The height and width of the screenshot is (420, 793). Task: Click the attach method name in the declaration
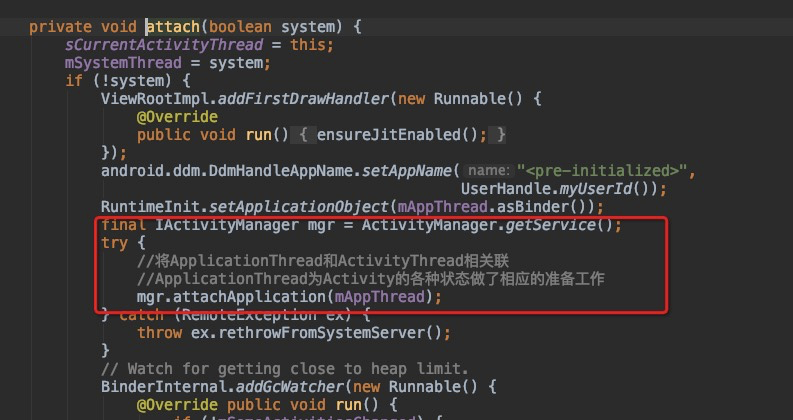(x=173, y=27)
